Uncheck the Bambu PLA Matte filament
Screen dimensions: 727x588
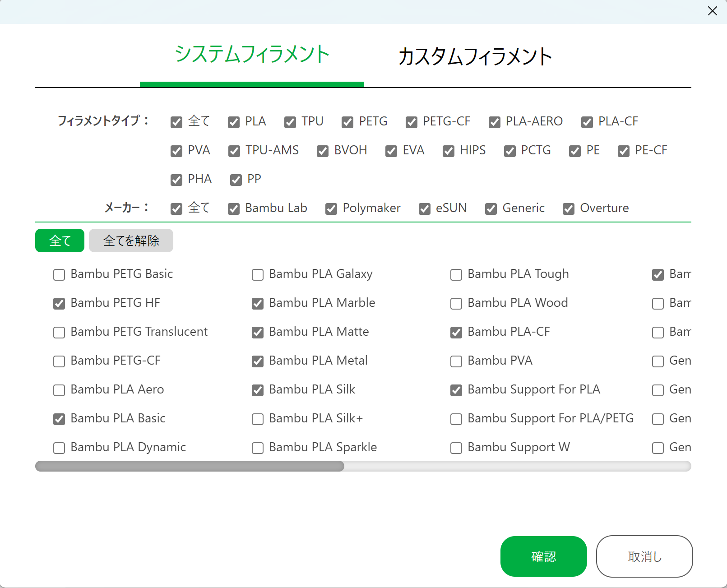(x=258, y=332)
